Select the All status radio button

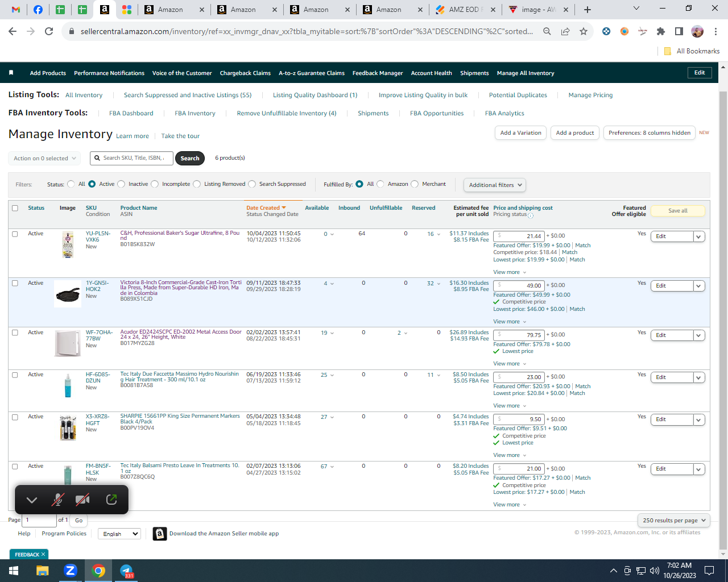coord(71,184)
